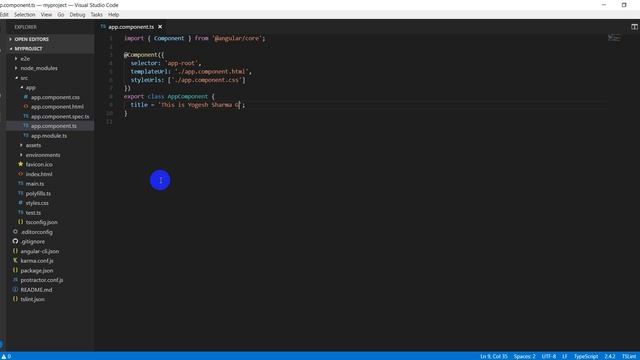
Task: Click the code minimap preview
Action: pos(614,38)
